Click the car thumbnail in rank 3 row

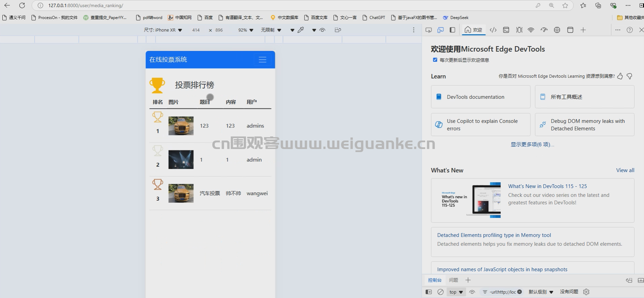181,193
